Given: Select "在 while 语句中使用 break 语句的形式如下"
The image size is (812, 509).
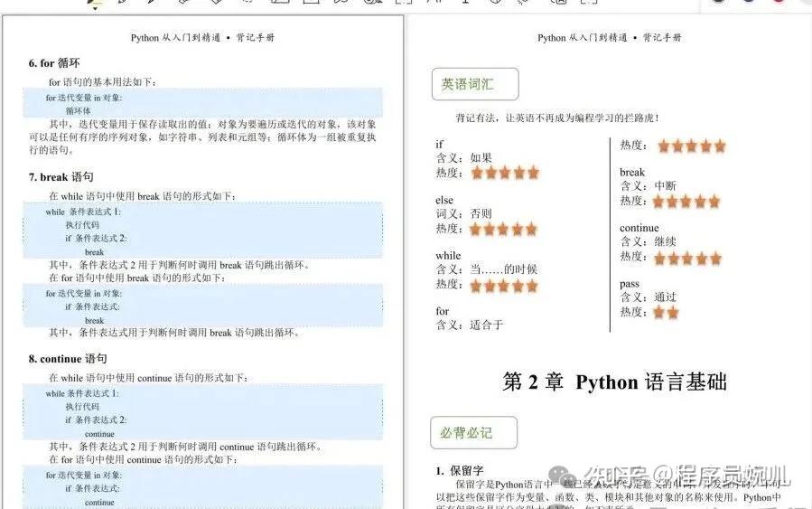Looking at the screenshot, I should coord(142,196).
